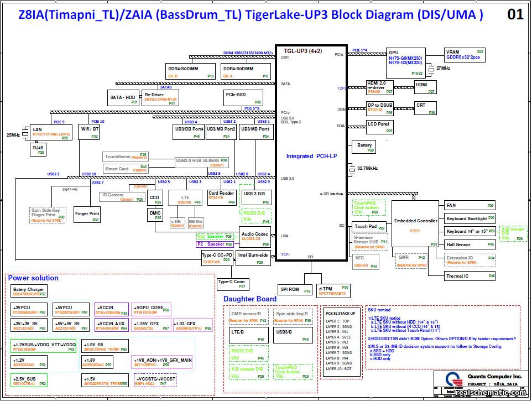Click the IR Camera block
Viewport: 532px width, 401px height.
tap(122, 197)
